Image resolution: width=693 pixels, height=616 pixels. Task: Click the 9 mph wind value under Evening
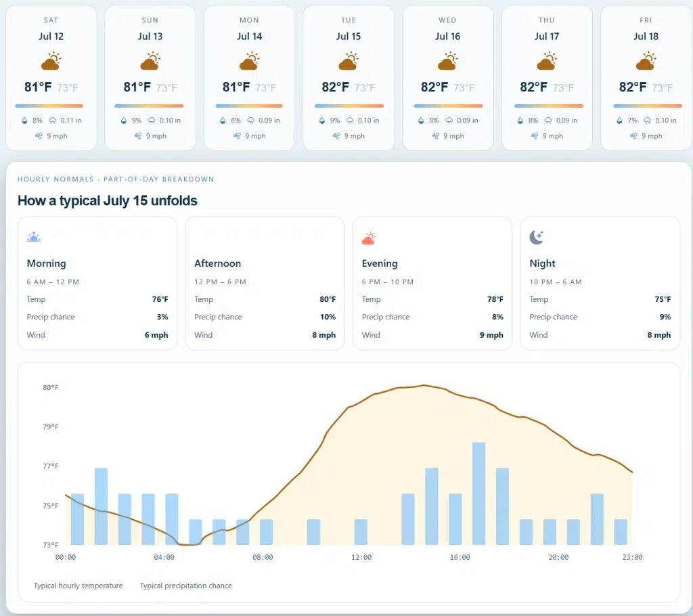tap(491, 335)
